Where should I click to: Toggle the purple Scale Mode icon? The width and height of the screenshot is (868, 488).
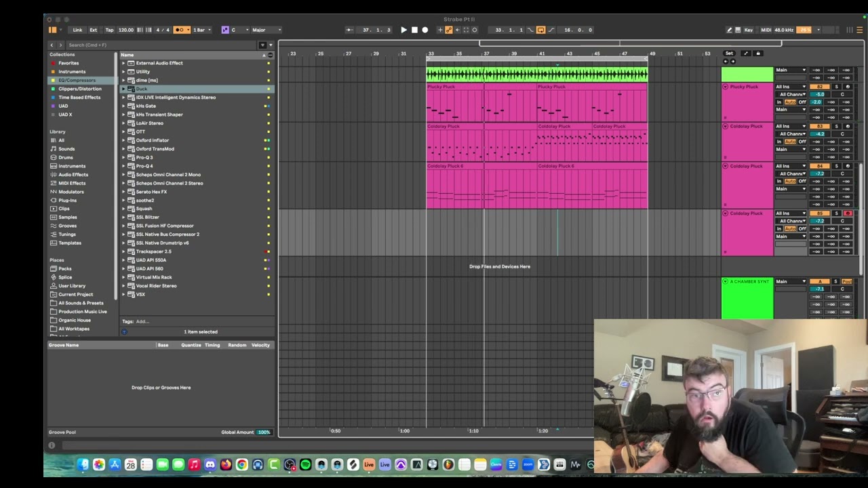pyautogui.click(x=225, y=30)
